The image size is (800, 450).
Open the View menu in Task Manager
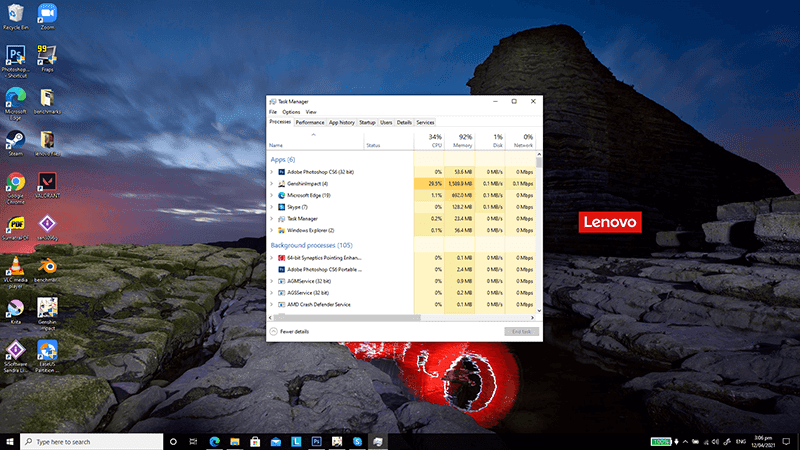point(311,112)
